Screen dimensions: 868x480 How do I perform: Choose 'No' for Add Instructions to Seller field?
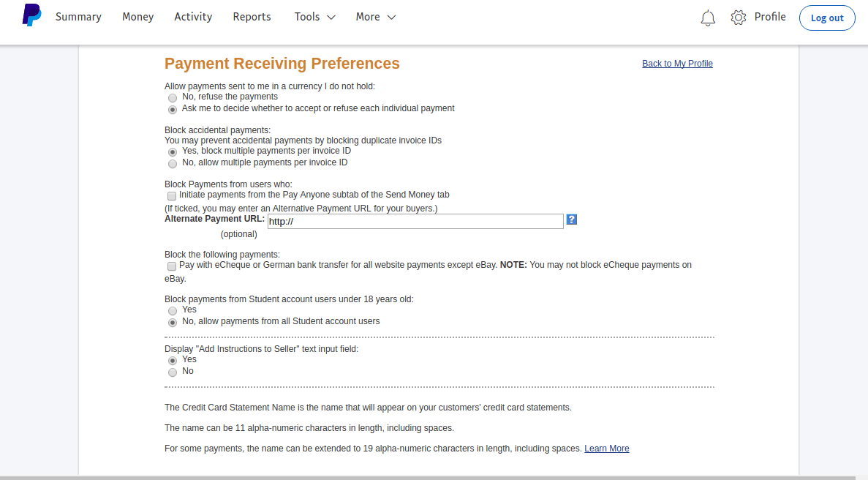click(173, 372)
